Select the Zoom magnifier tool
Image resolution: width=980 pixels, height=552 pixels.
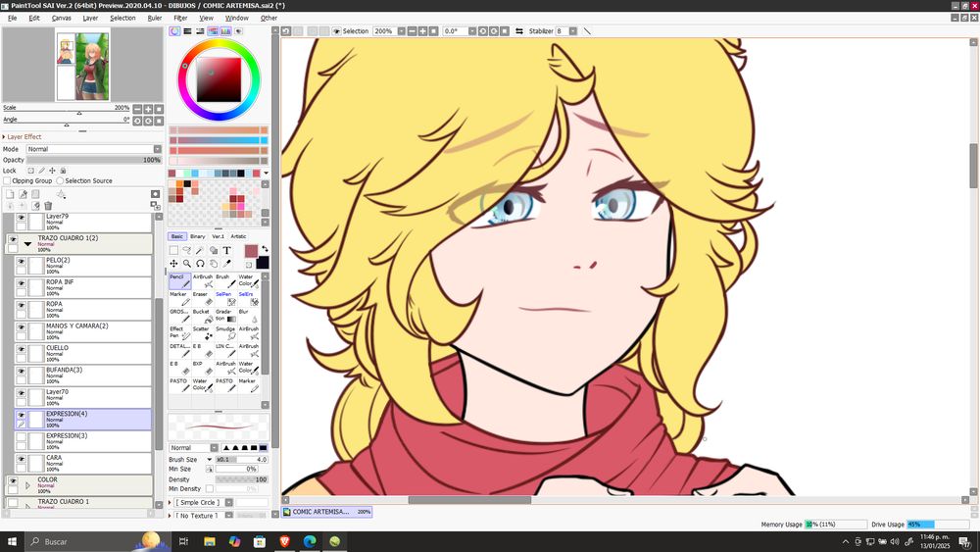coord(187,263)
